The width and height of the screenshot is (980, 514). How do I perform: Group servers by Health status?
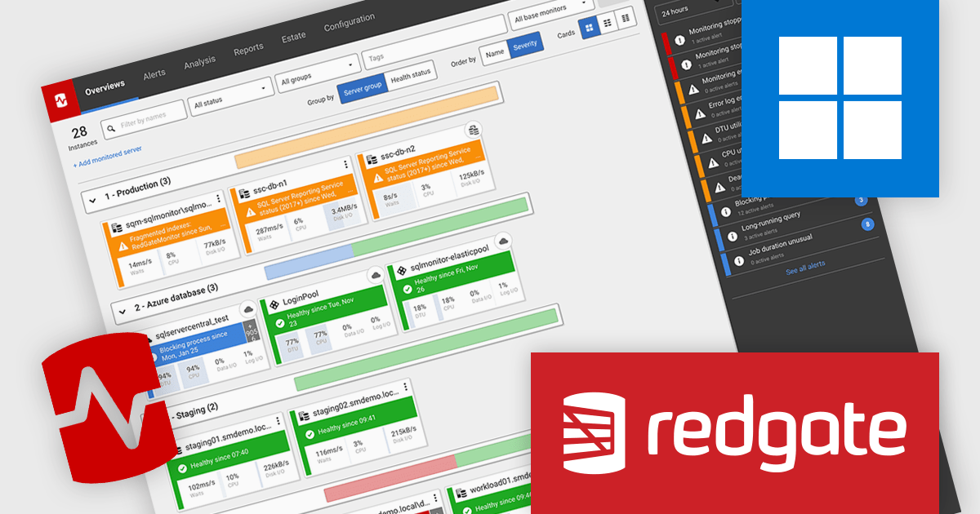(412, 75)
